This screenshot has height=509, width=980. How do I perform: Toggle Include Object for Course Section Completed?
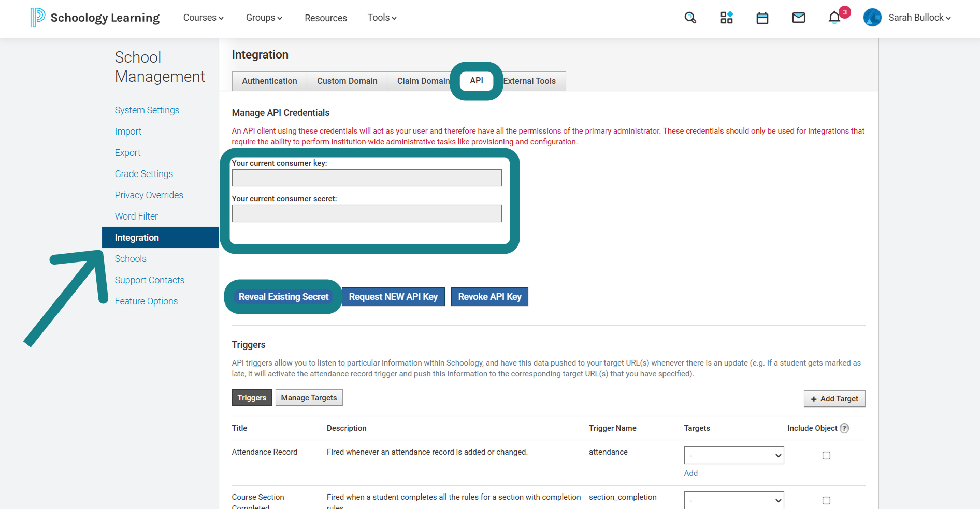pyautogui.click(x=826, y=501)
